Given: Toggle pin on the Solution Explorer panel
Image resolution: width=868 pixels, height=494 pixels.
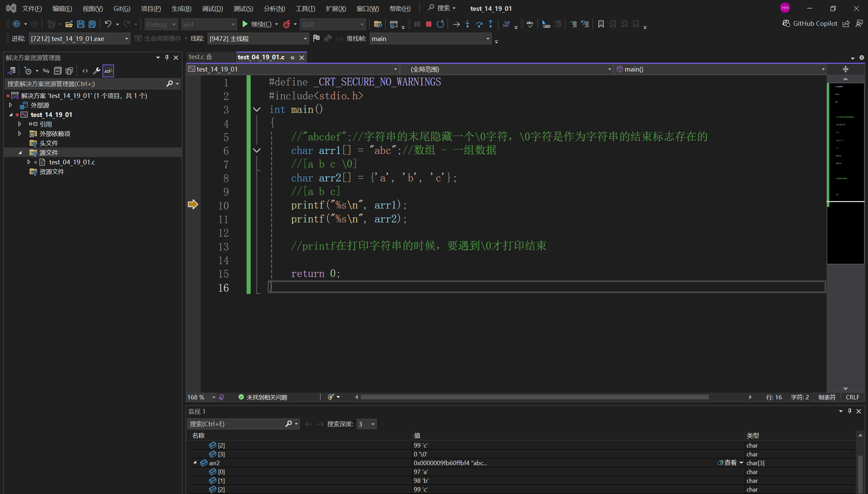Looking at the screenshot, I should pos(167,58).
